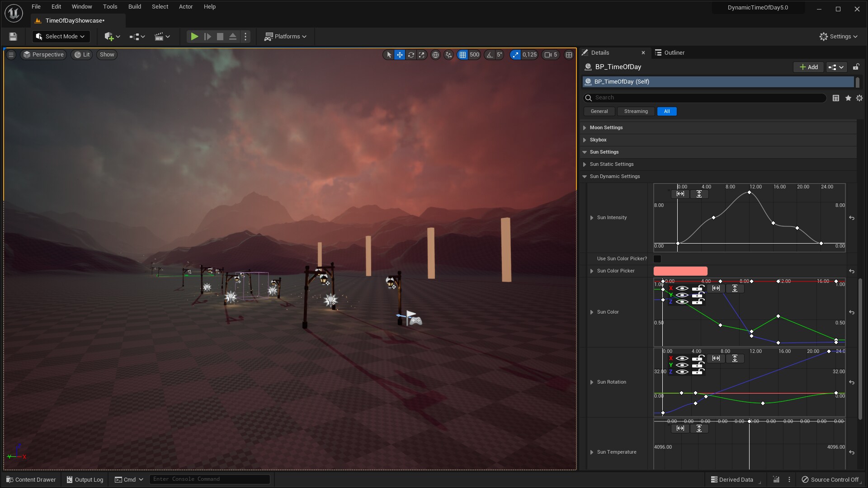
Task: Click the lock icon in Details header
Action: pyautogui.click(x=856, y=67)
